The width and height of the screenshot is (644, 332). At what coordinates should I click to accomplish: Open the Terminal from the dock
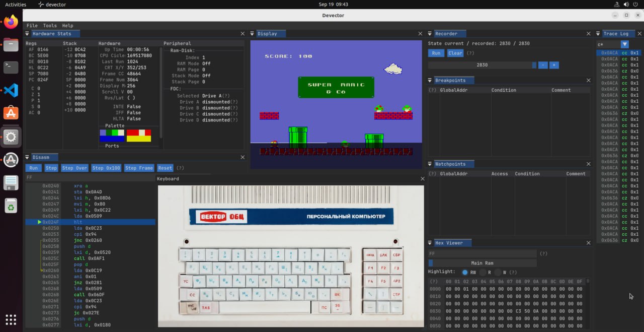(x=11, y=67)
